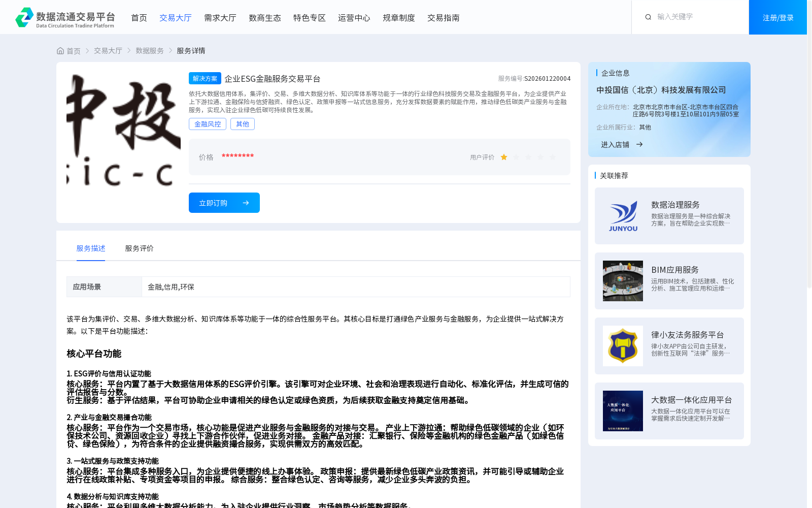Click the 关联推荐 section header
Viewport: 812px width, 508px height.
click(x=614, y=176)
